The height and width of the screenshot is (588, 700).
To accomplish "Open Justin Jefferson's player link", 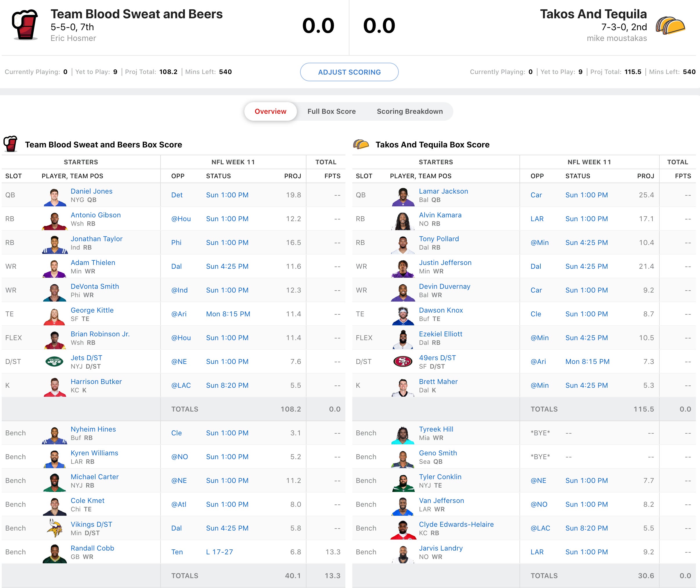I will 445,262.
